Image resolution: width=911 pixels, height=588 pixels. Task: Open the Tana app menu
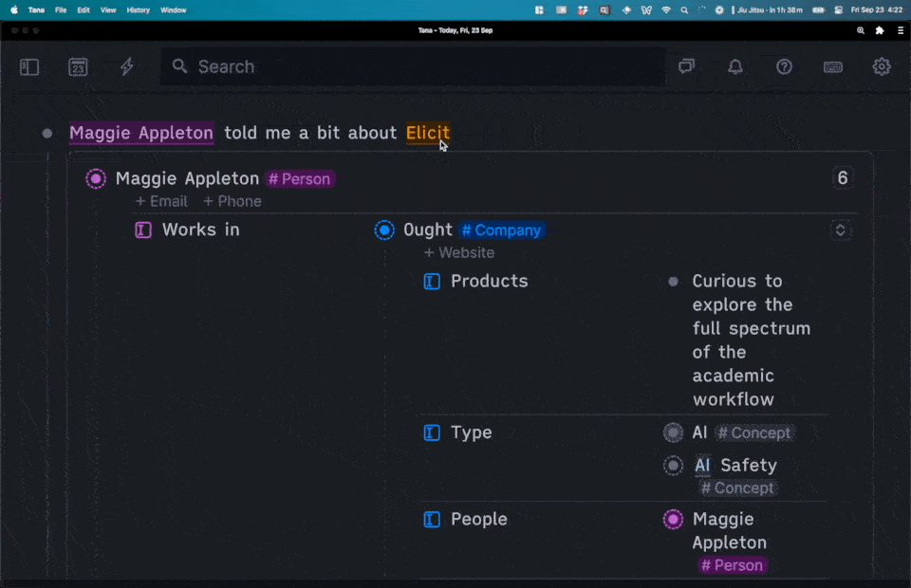pyautogui.click(x=36, y=9)
